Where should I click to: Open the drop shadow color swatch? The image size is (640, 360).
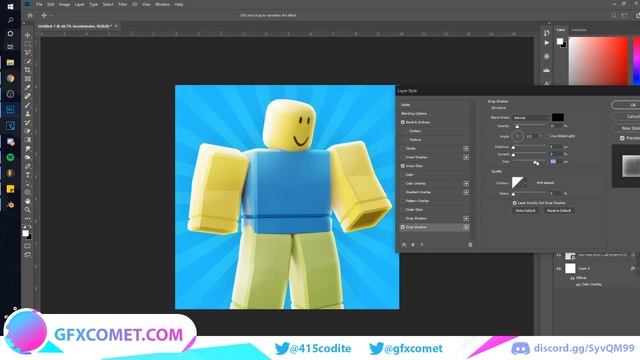coord(558,118)
